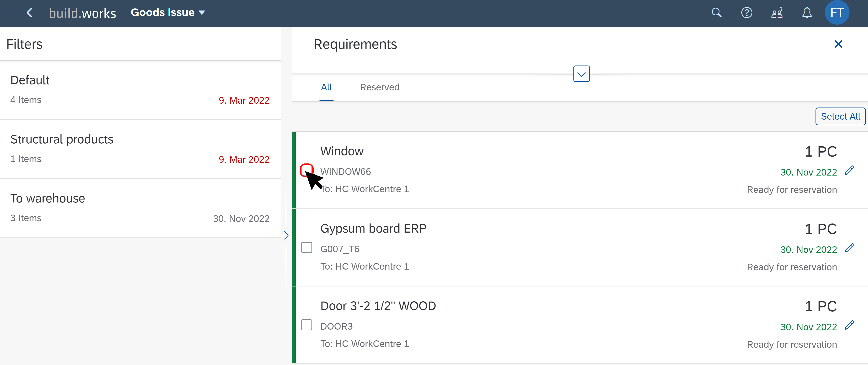Go back using the header arrow
Viewport: 868px width, 365px height.
pos(30,13)
